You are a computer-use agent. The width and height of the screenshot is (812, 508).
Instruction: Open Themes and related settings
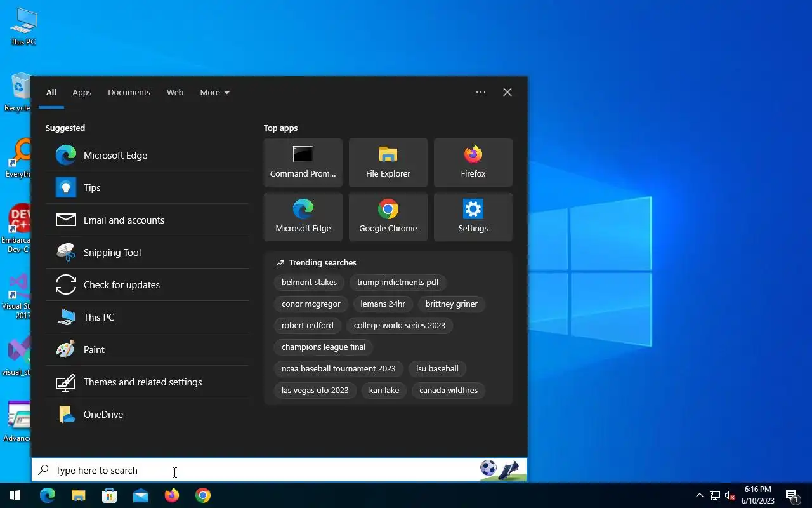coord(147,382)
